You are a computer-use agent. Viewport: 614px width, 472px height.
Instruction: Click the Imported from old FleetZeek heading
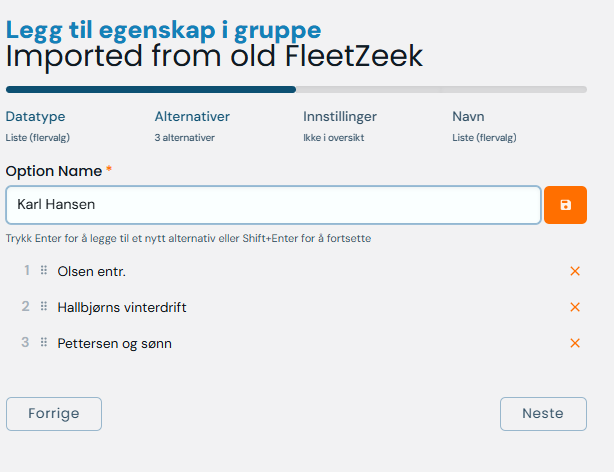[x=214, y=56]
